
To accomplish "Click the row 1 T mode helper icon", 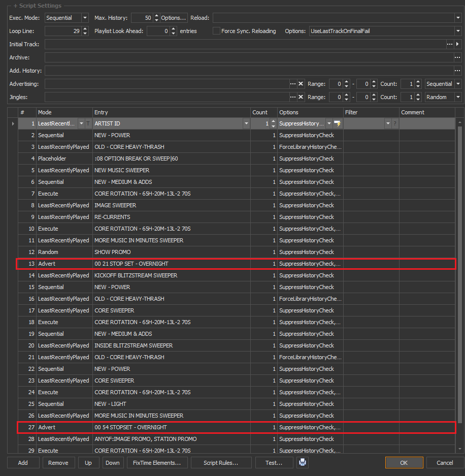I will click(x=88, y=123).
